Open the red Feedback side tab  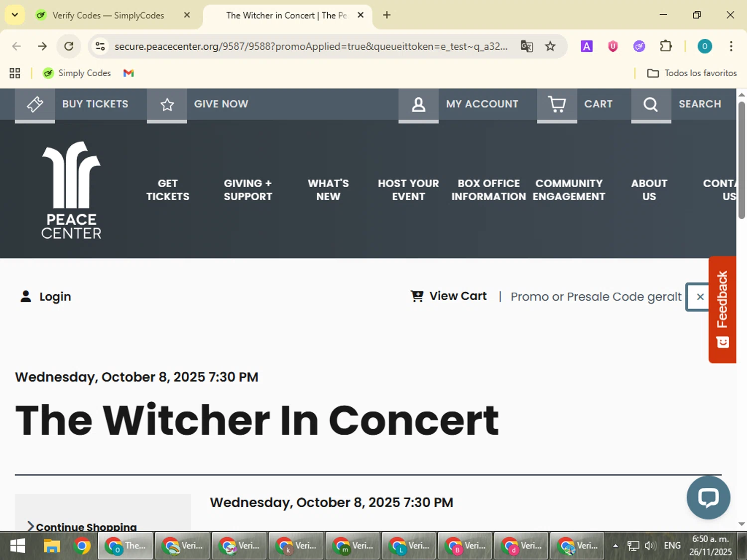click(x=722, y=309)
